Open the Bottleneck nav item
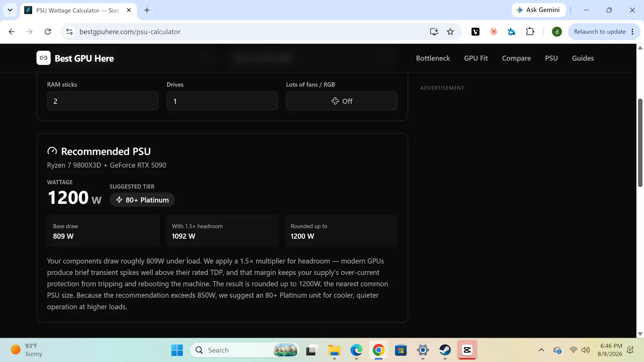The height and width of the screenshot is (362, 644). 433,58
